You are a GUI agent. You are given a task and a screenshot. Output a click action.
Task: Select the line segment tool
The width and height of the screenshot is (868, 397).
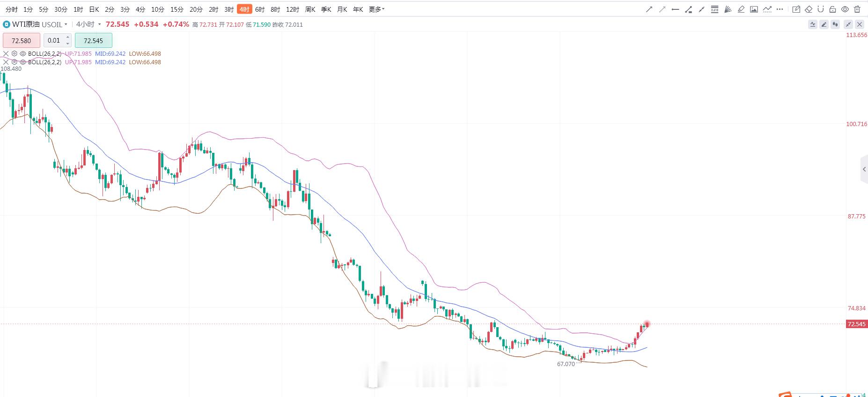(701, 9)
